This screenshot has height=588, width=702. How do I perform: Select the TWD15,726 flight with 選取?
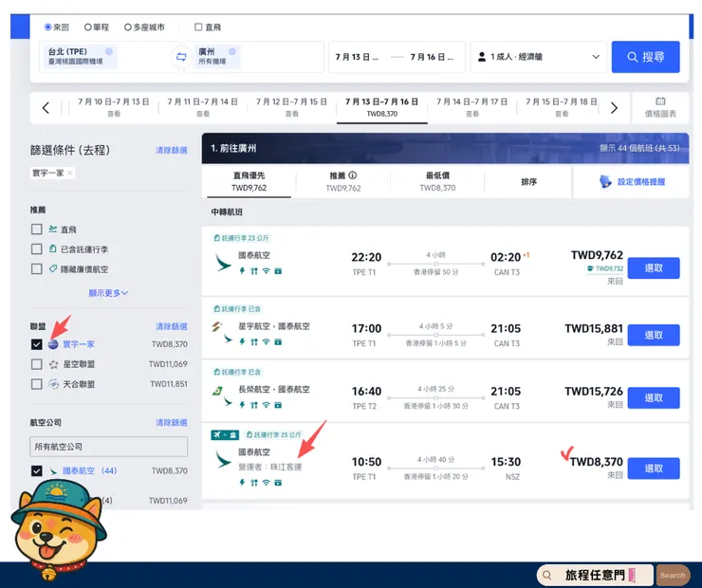pyautogui.click(x=654, y=397)
